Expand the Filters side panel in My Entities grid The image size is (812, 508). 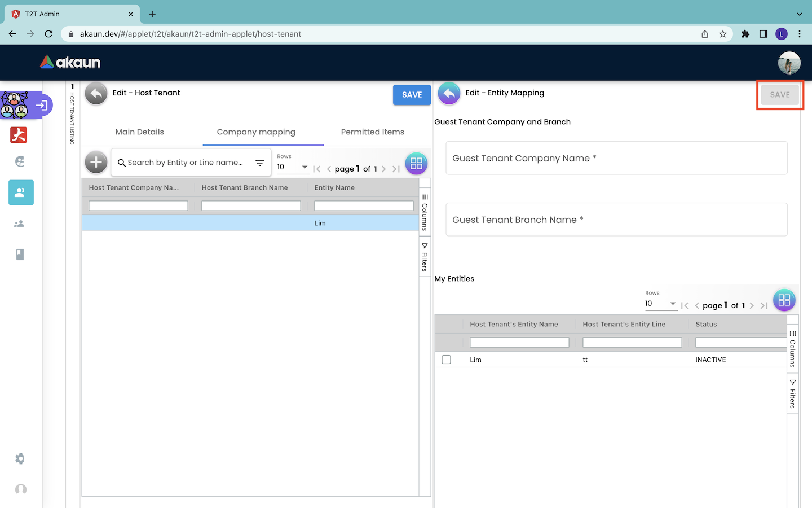[793, 394]
